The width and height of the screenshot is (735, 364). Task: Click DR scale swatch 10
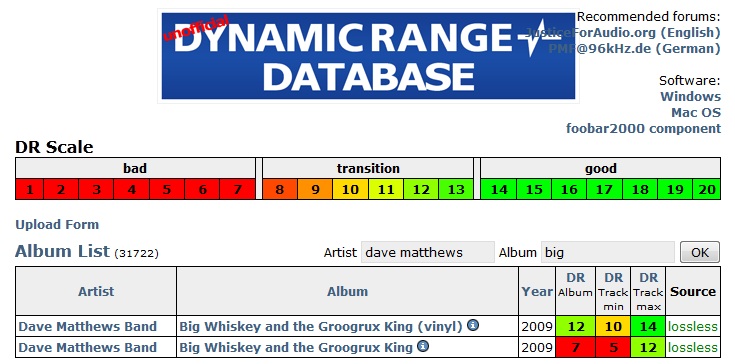(x=351, y=189)
